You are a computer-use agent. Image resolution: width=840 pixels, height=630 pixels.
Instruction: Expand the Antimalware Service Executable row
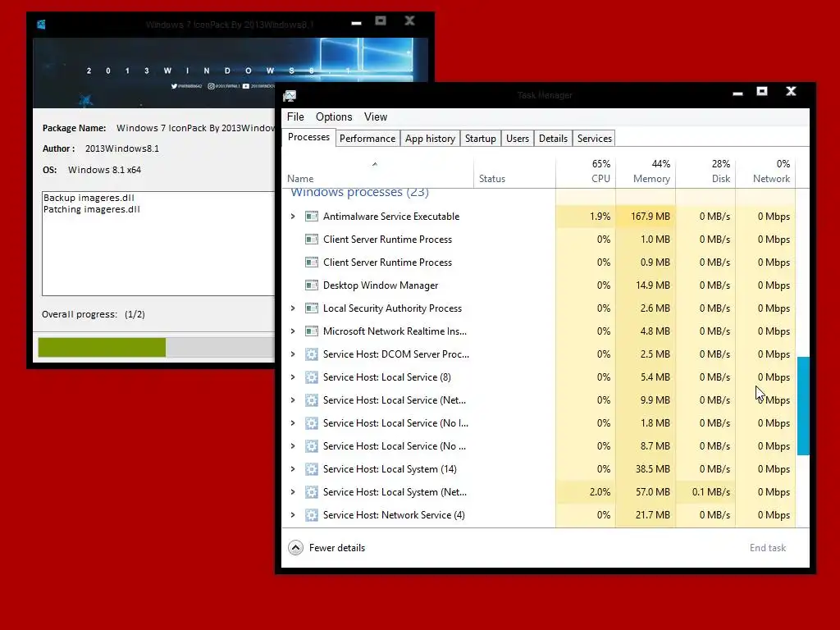coord(293,217)
